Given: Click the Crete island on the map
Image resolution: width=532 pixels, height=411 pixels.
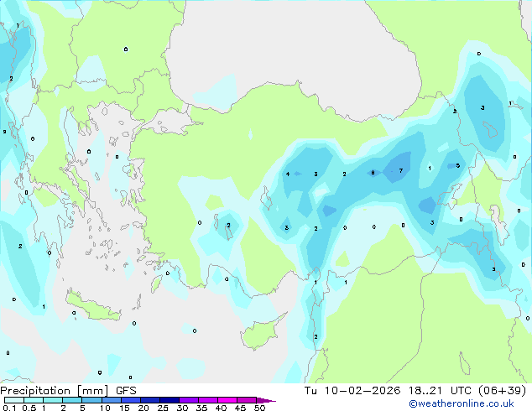Looking at the screenshot, I should [x=92, y=306].
